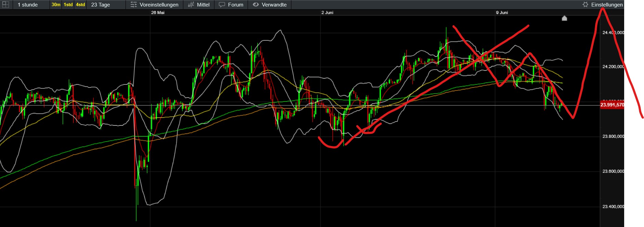Open the Mittel price type menu

[199, 5]
